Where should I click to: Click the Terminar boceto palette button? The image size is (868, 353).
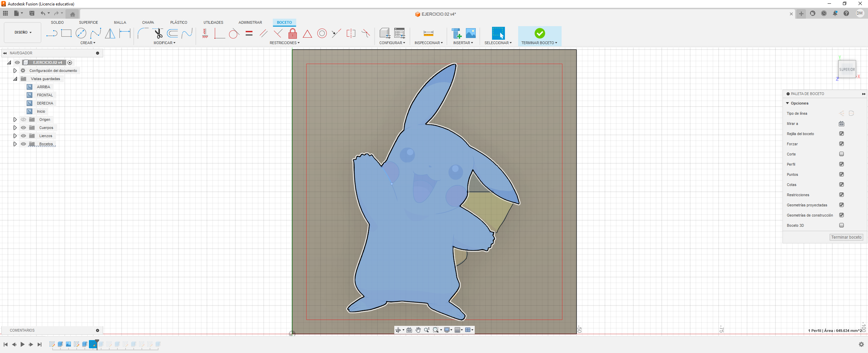tap(846, 237)
